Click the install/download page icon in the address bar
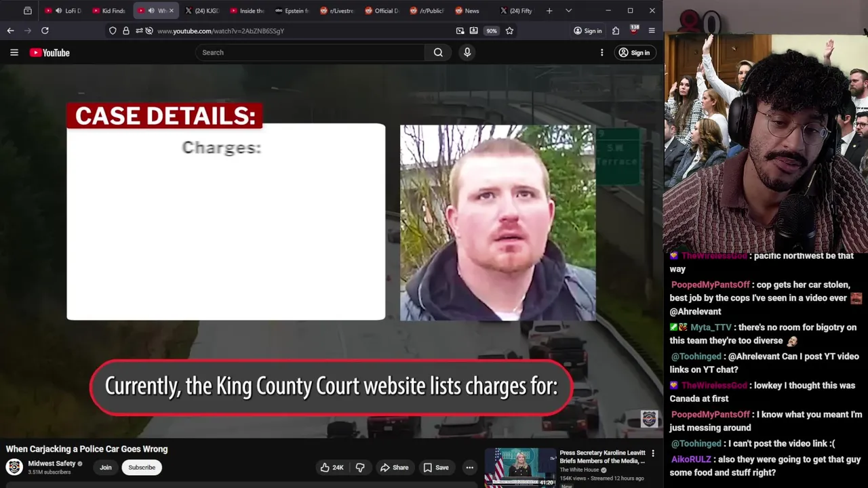 click(x=473, y=30)
